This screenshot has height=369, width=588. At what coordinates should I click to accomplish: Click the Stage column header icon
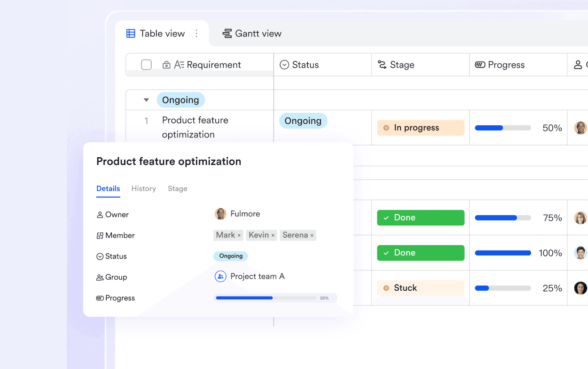382,65
